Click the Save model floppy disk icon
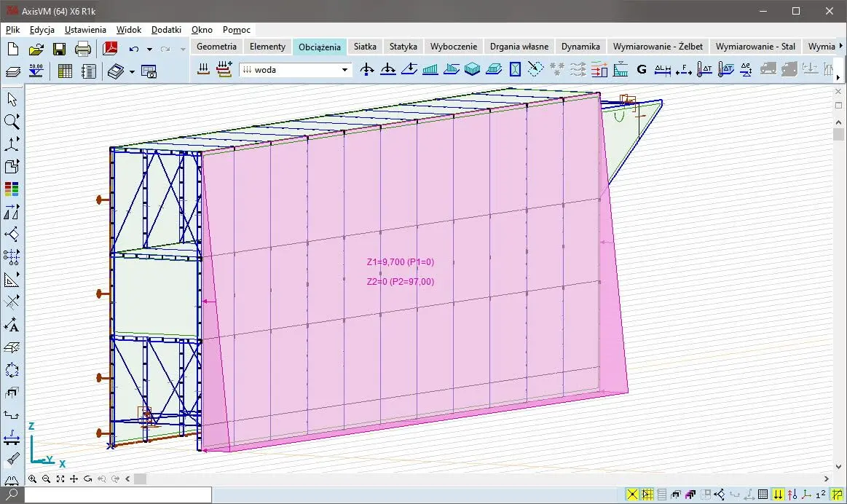This screenshot has height=504, width=847. coord(59,50)
